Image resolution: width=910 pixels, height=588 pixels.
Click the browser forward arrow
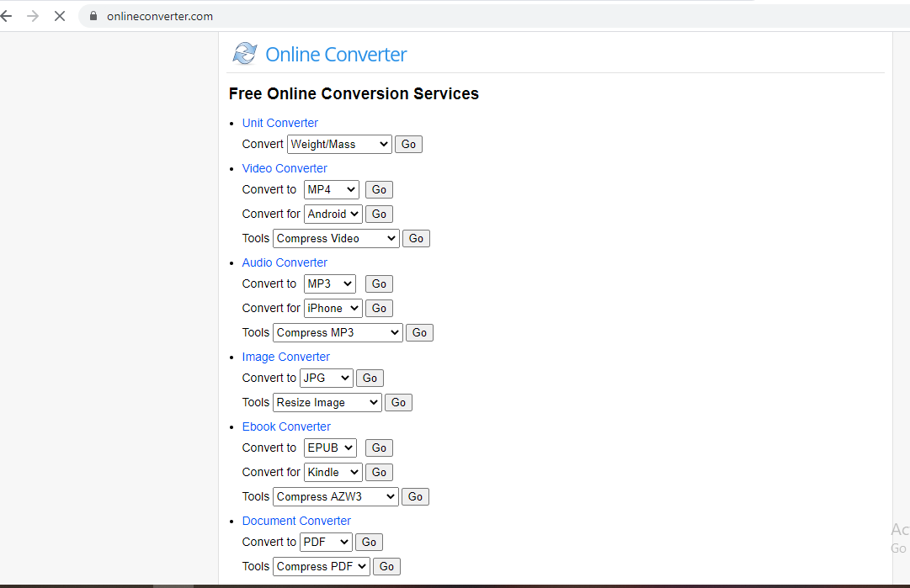click(33, 16)
